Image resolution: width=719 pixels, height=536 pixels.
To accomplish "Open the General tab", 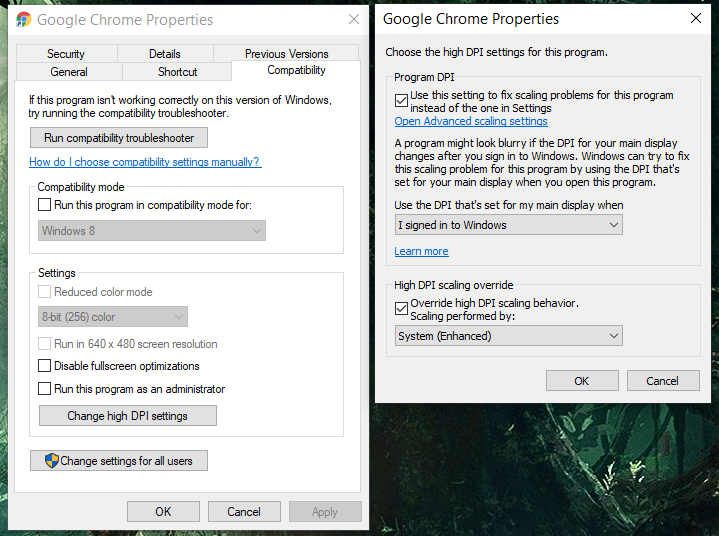I will 69,72.
